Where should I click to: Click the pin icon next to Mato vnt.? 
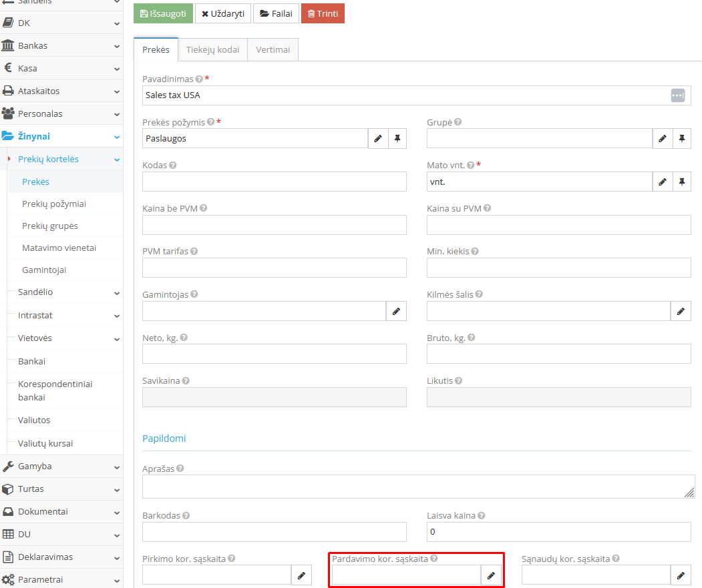click(682, 182)
